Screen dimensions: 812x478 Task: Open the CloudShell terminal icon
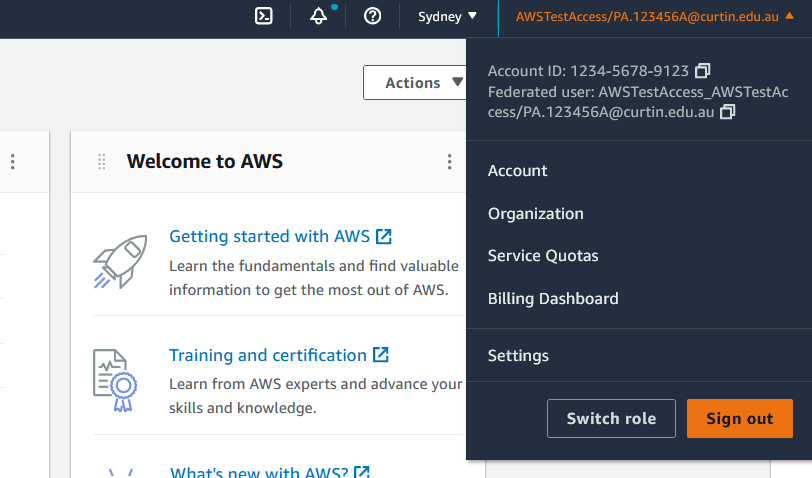point(264,16)
